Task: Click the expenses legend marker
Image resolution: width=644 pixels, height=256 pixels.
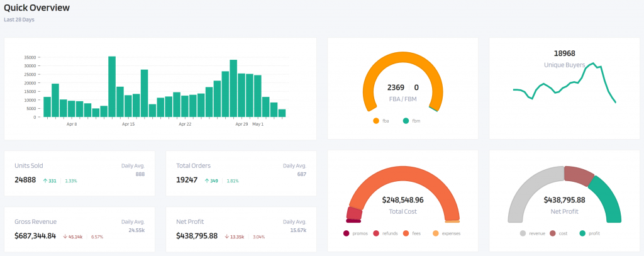Action: point(436,233)
